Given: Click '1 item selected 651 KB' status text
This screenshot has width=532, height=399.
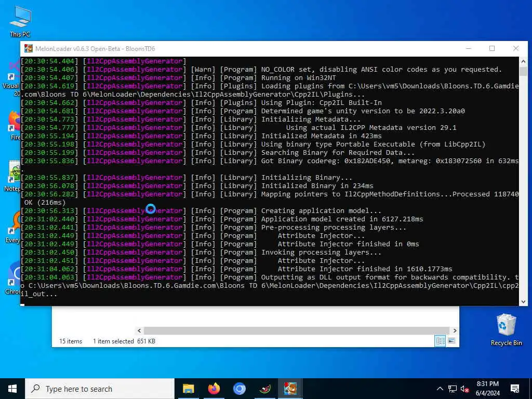Looking at the screenshot, I should click(124, 341).
